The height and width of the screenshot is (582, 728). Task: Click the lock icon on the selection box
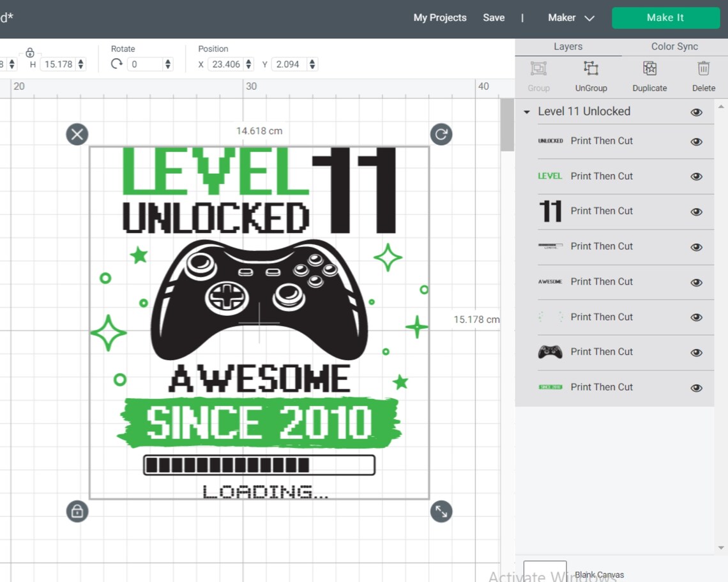77,511
